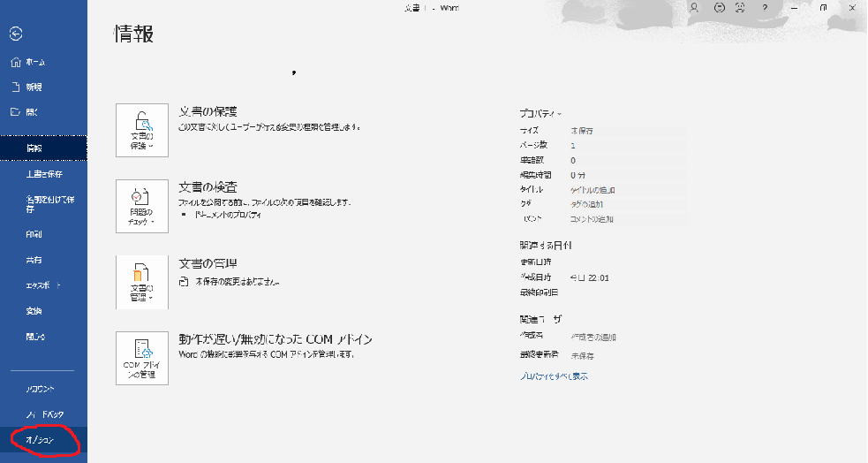
Task: Expand the 文書の保護 (Protect Document) button
Action: pyautogui.click(x=141, y=130)
